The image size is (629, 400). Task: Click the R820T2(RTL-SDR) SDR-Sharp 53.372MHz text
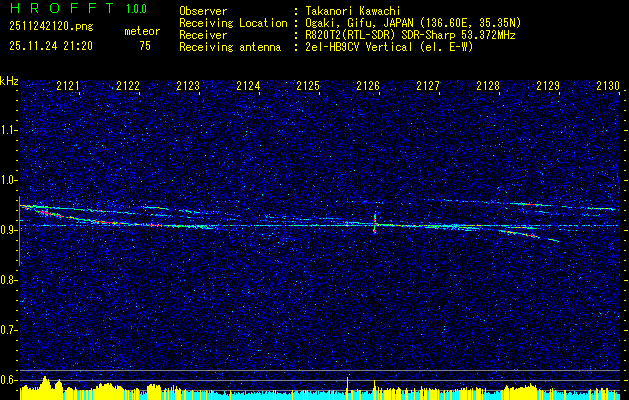410,35
